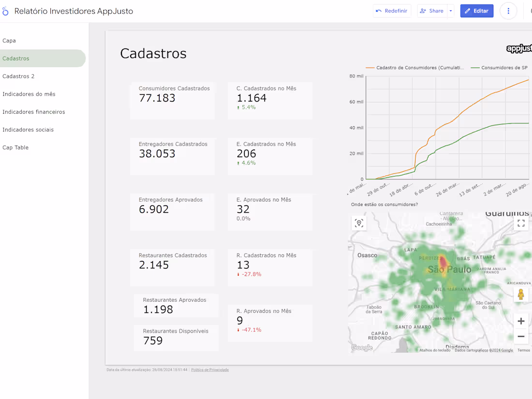Click the AppJusto logo in the header

pyautogui.click(x=5, y=11)
